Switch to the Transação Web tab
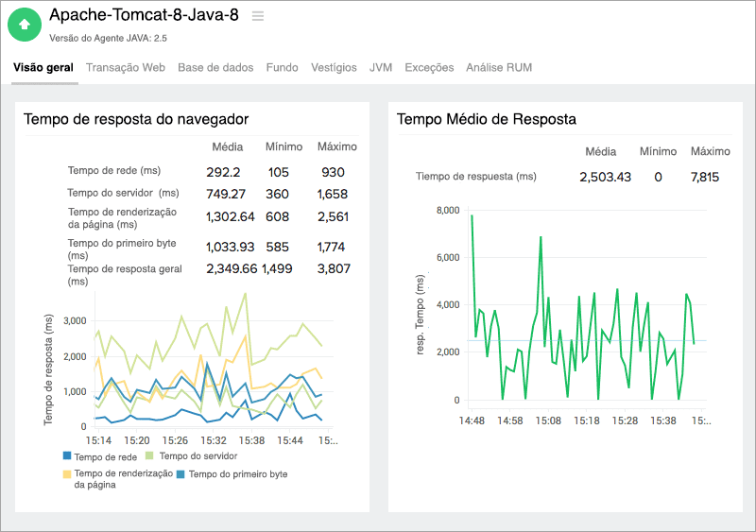The width and height of the screenshot is (756, 532). 126,68
